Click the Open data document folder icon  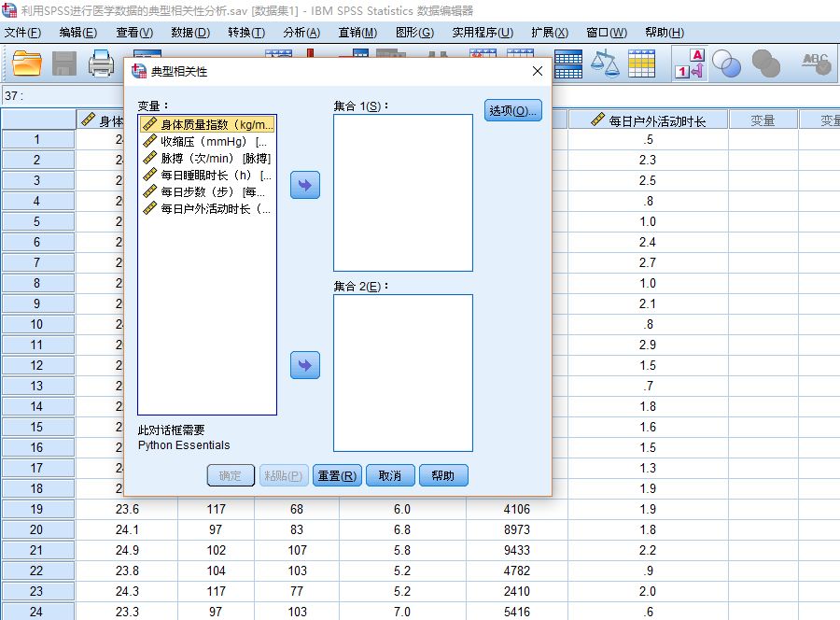point(27,63)
